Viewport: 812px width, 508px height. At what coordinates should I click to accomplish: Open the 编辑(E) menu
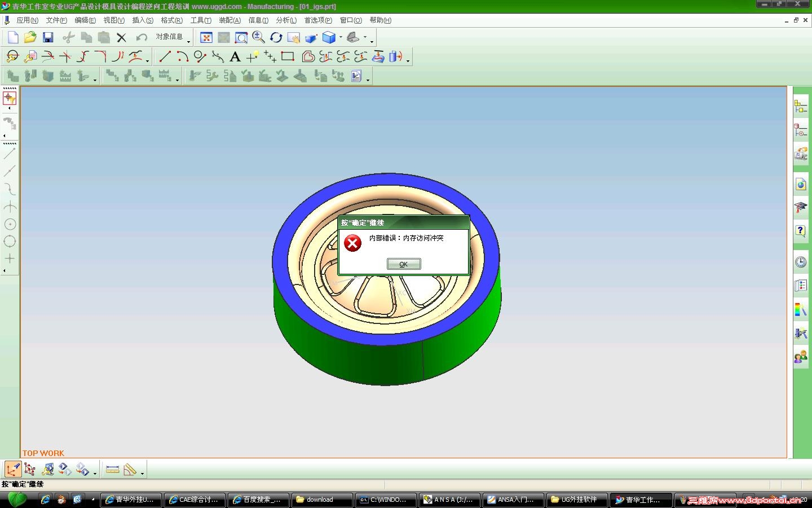(x=85, y=20)
